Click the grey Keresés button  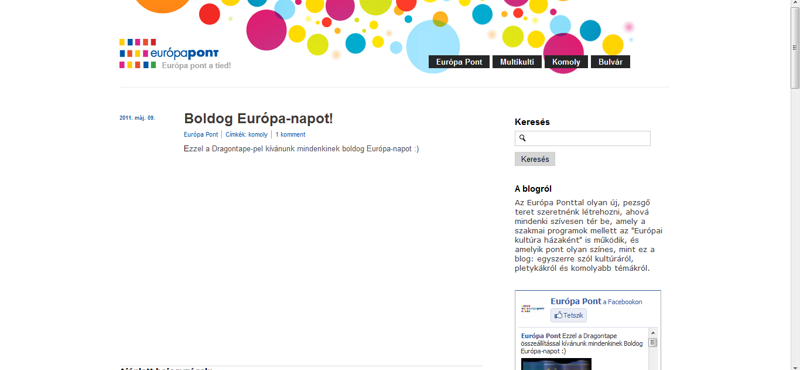[x=535, y=159]
